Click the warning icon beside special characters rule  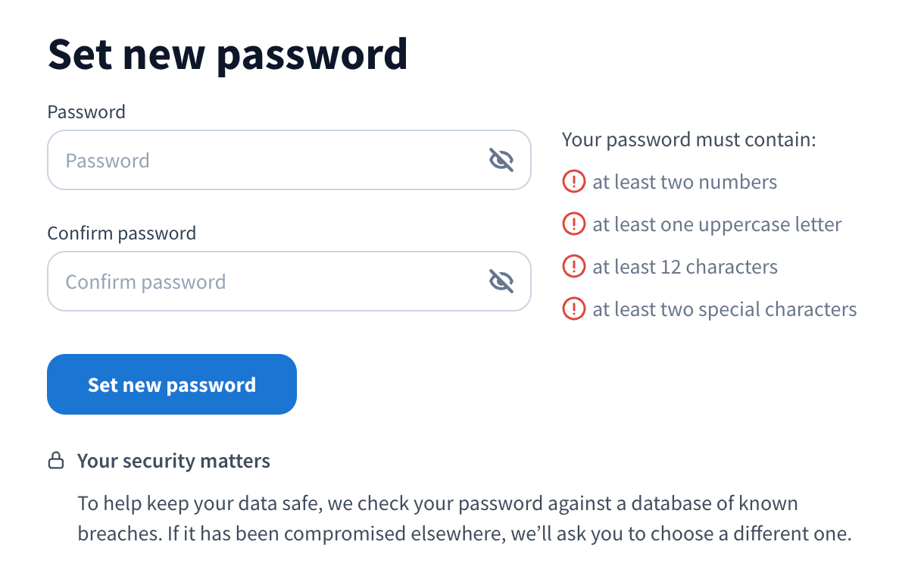(574, 309)
